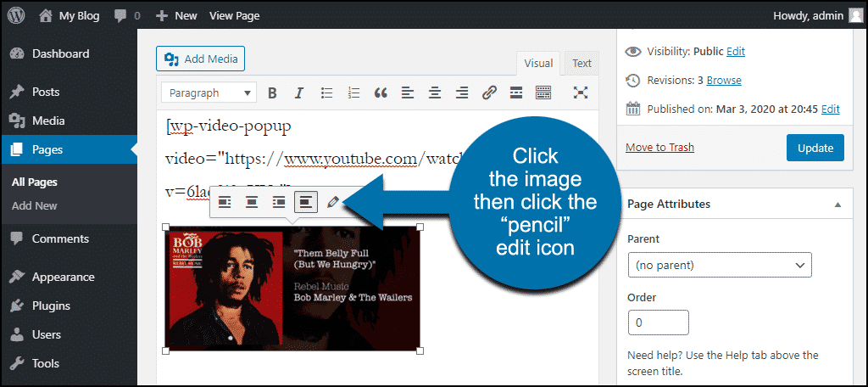Enable distraction-free fullscreen mode
Image resolution: width=868 pixels, height=387 pixels.
(580, 93)
